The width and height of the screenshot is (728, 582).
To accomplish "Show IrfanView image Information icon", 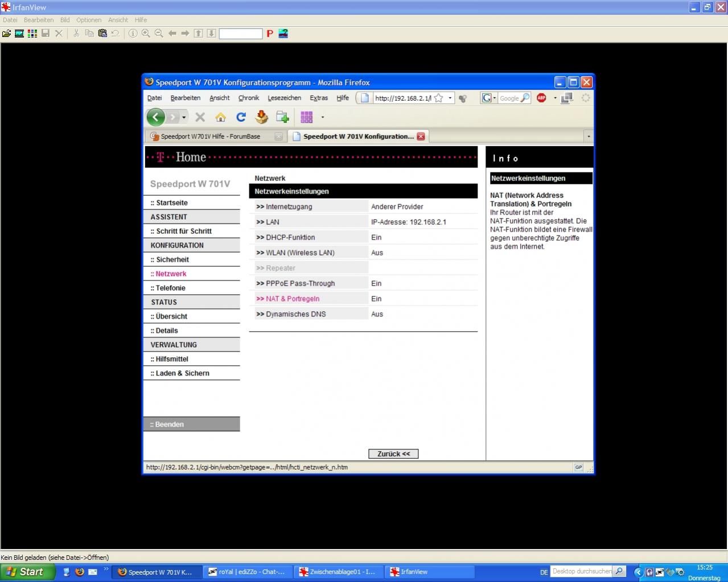I will 133,34.
